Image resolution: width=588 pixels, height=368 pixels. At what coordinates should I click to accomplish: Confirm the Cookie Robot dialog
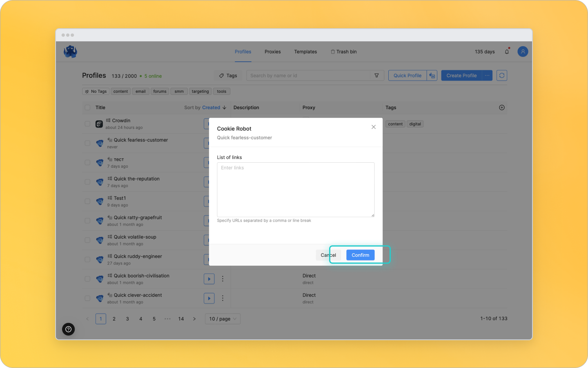tap(360, 255)
